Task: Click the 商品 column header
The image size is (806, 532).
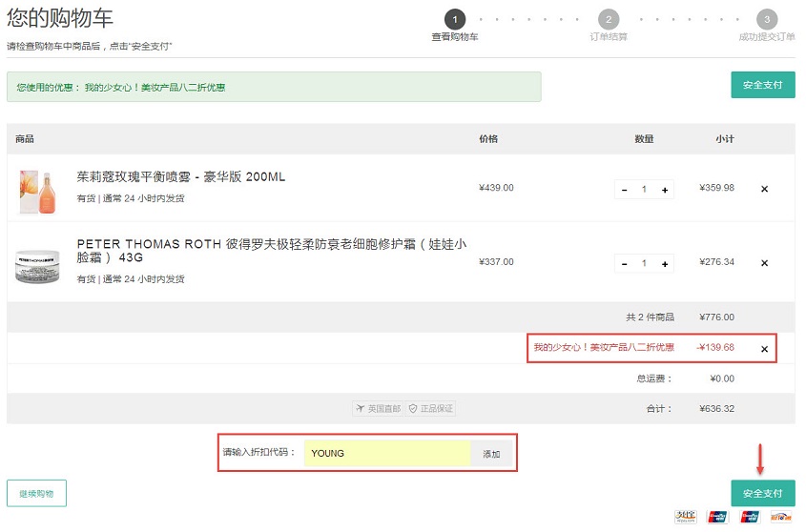Action: (x=25, y=139)
